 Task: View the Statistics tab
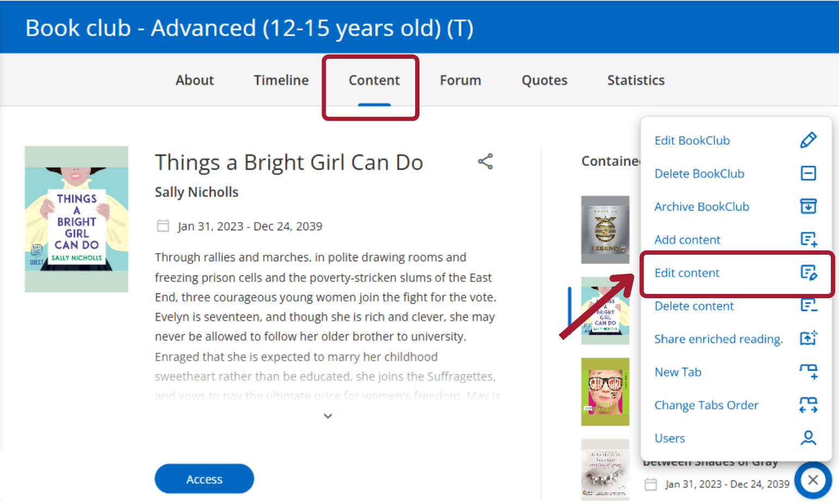pos(636,81)
